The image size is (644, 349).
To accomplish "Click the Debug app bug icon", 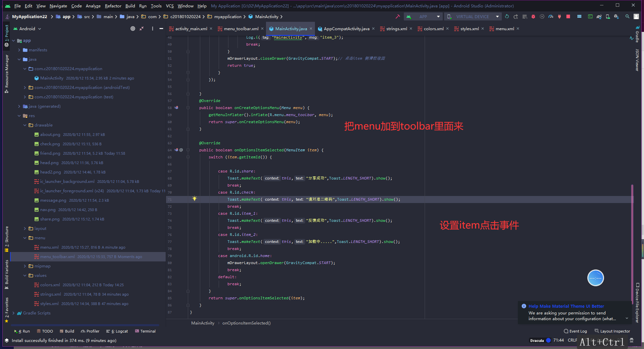I will click(x=533, y=16).
